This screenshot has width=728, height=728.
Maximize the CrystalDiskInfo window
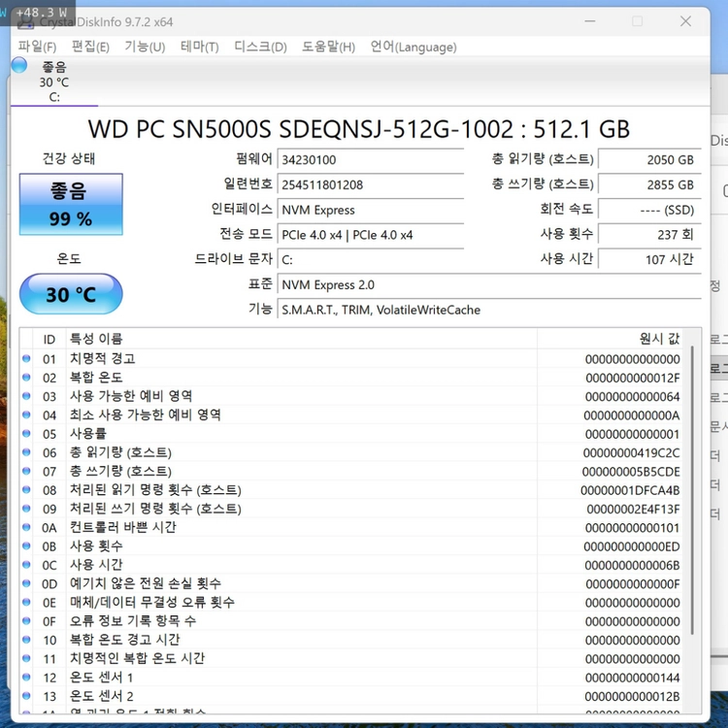point(638,21)
